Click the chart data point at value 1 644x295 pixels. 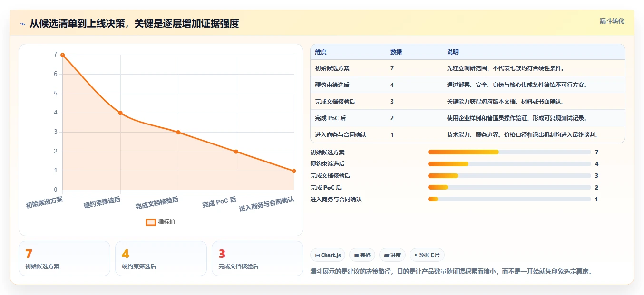click(294, 171)
